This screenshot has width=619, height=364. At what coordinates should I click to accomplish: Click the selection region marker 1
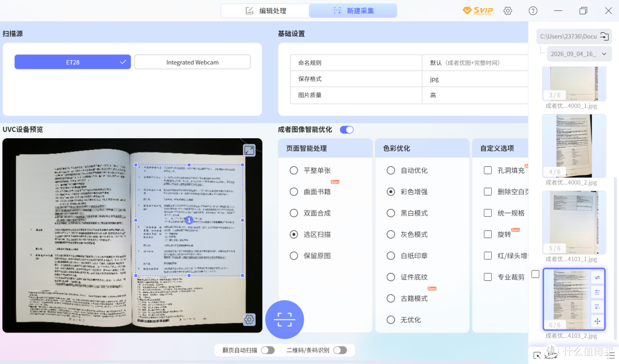pos(189,220)
